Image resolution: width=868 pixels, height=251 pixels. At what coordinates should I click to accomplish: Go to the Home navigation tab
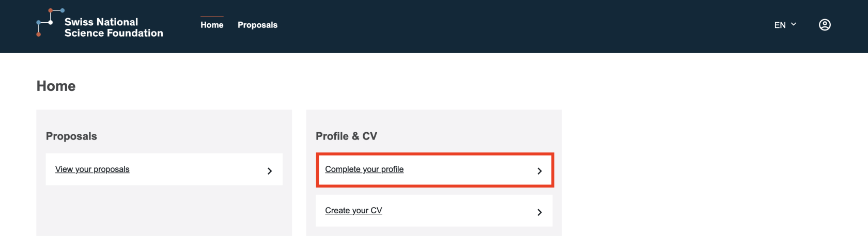click(212, 25)
